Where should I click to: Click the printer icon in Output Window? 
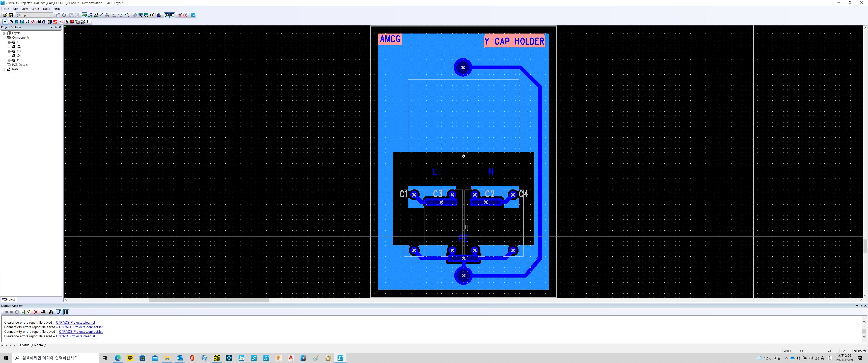point(43,312)
